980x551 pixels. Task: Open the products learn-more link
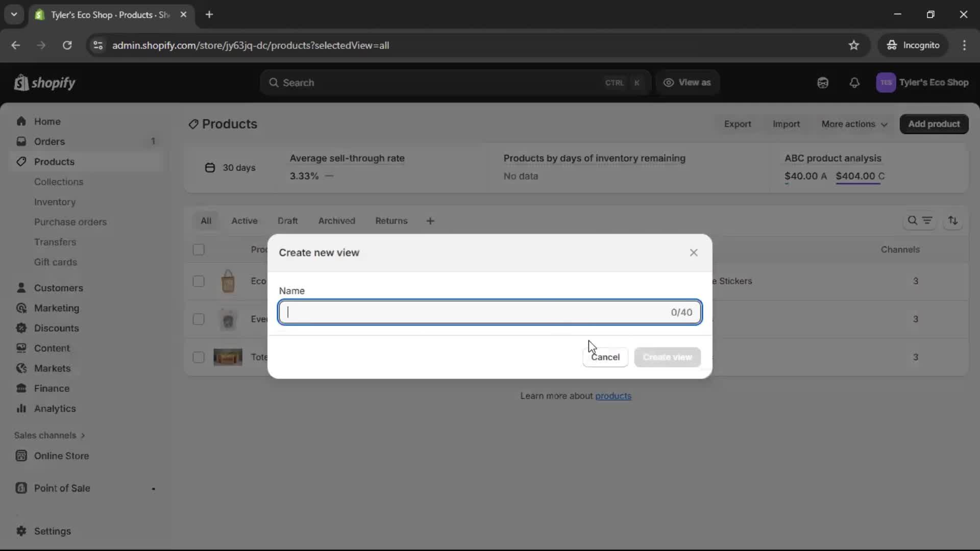614,396
